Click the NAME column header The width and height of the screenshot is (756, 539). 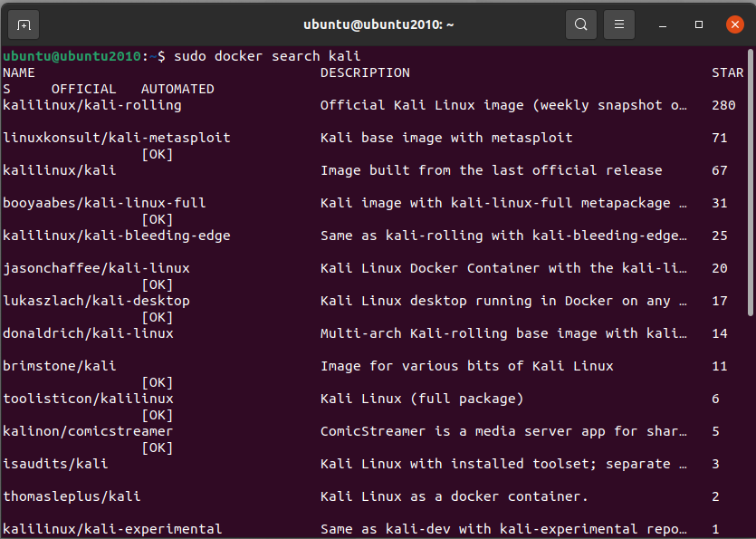(19, 72)
